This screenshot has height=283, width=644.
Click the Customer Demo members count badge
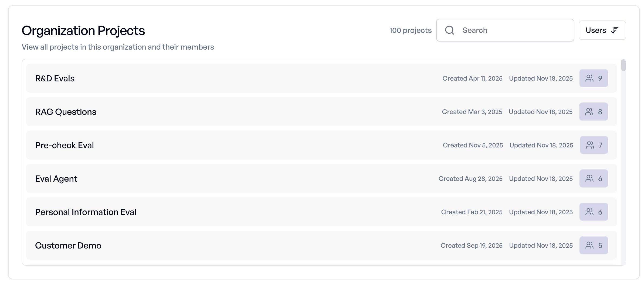594,245
